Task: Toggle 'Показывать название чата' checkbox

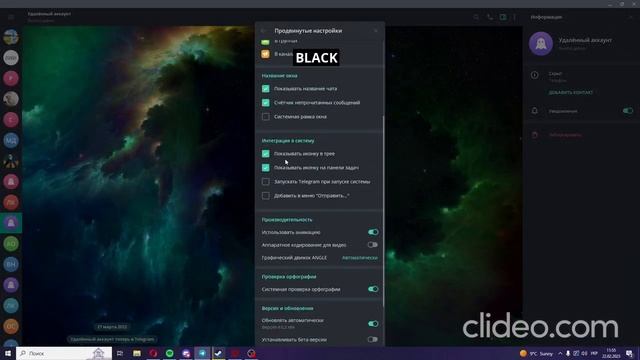Action: pos(266,89)
